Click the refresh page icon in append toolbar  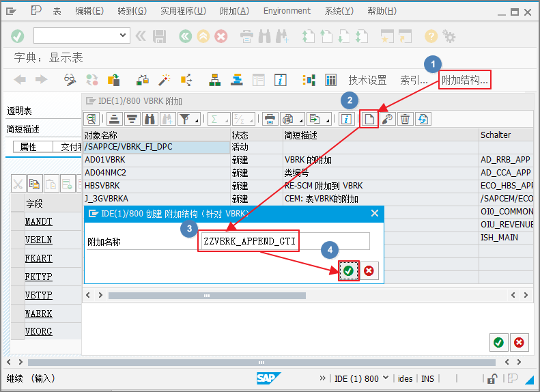423,120
